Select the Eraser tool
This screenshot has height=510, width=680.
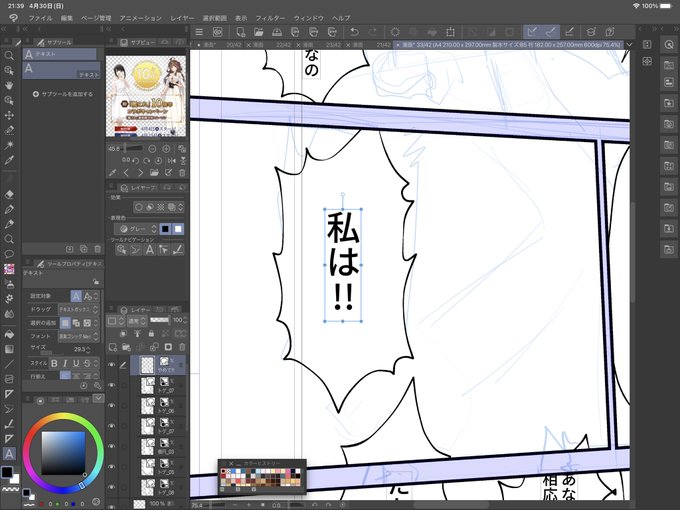[9, 195]
